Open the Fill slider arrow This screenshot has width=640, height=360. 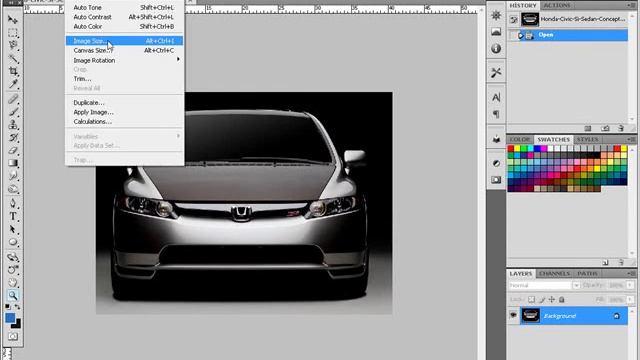coord(631,300)
